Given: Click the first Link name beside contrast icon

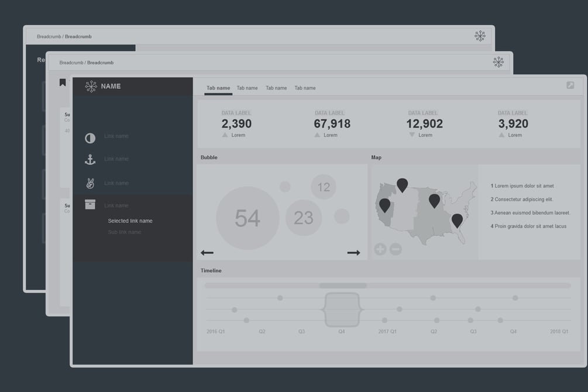Looking at the screenshot, I should pos(116,136).
